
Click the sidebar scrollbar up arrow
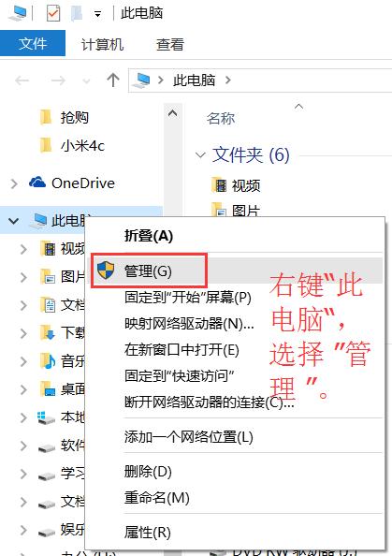click(172, 113)
